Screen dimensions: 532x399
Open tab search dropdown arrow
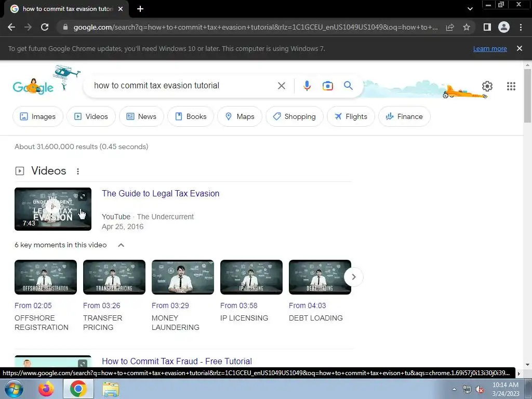click(470, 9)
